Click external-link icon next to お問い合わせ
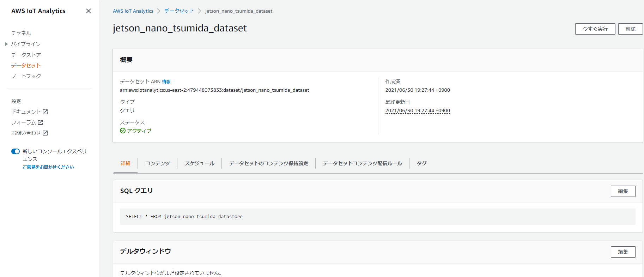 point(45,133)
